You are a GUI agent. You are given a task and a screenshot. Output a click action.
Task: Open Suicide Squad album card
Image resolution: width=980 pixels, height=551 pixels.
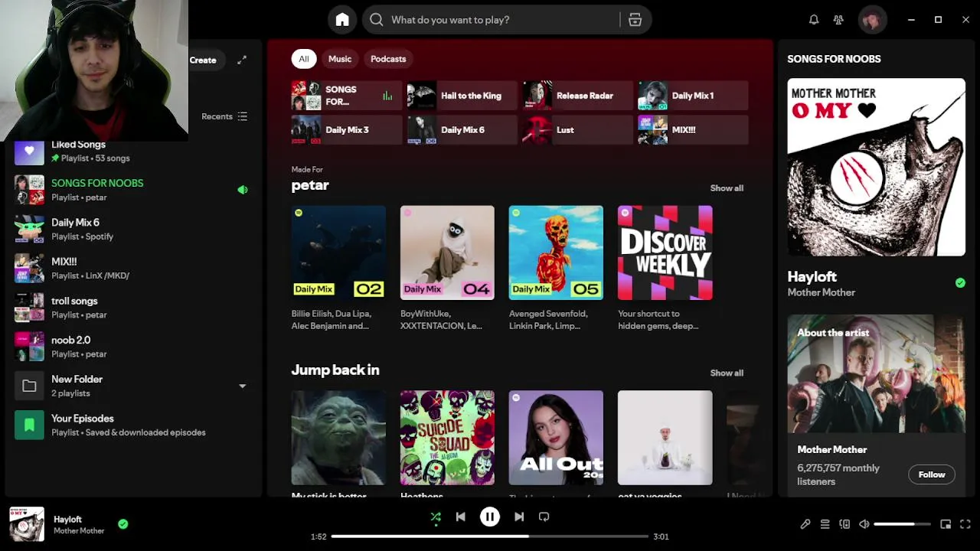(447, 438)
